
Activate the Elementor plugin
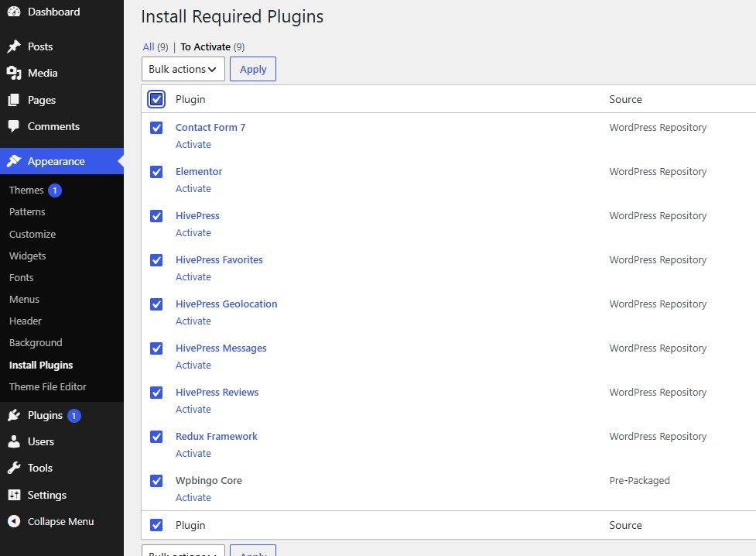coord(193,189)
